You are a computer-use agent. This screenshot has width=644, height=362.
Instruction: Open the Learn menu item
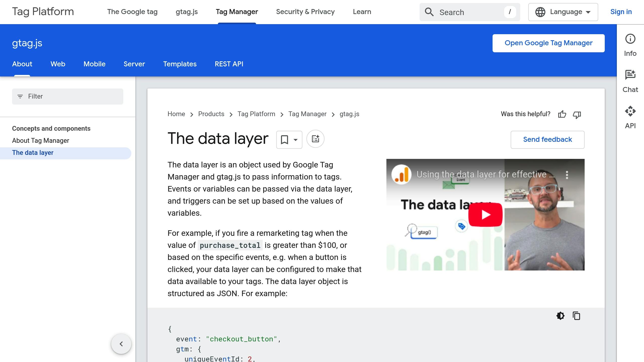point(362,12)
